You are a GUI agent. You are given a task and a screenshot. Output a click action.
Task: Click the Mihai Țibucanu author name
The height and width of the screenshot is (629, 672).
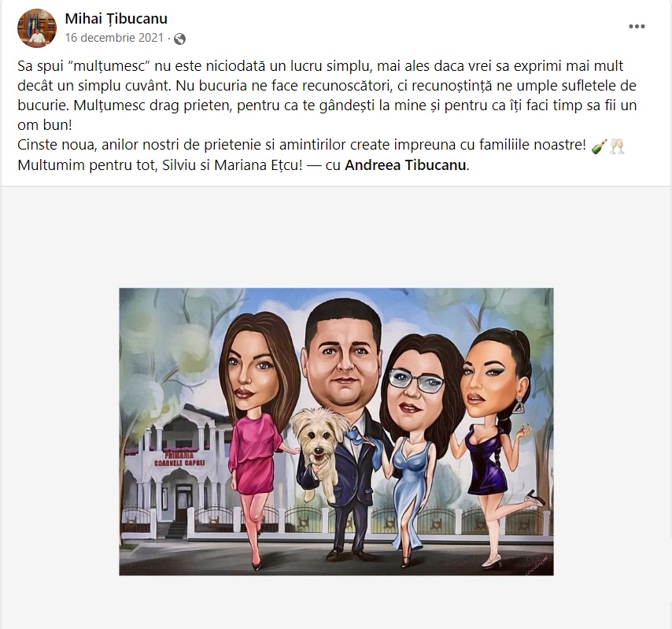pyautogui.click(x=116, y=18)
